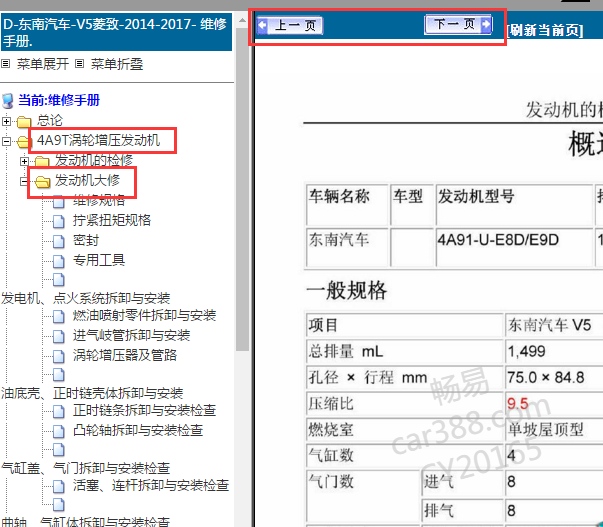The image size is (603, 527).
Task: Go to next page with 下一页 button
Action: tap(458, 25)
